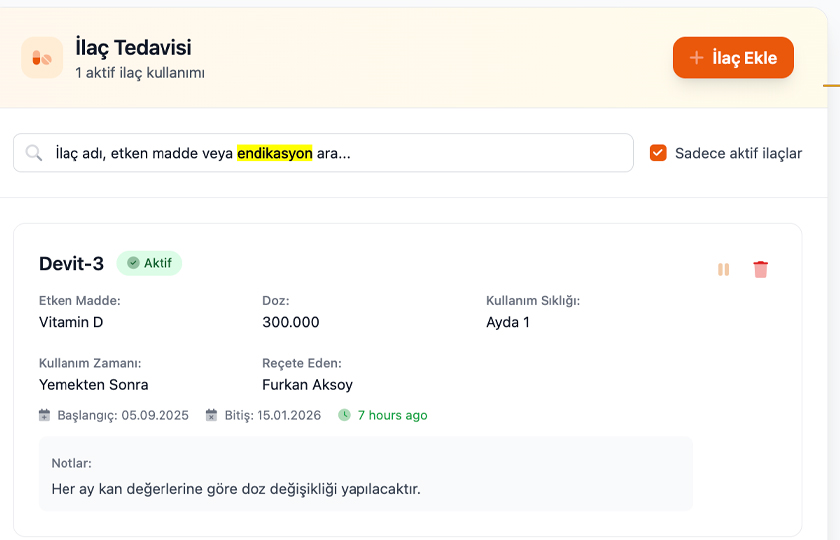
Task: Click the Vitamin D active ingredient text
Action: pos(71,323)
